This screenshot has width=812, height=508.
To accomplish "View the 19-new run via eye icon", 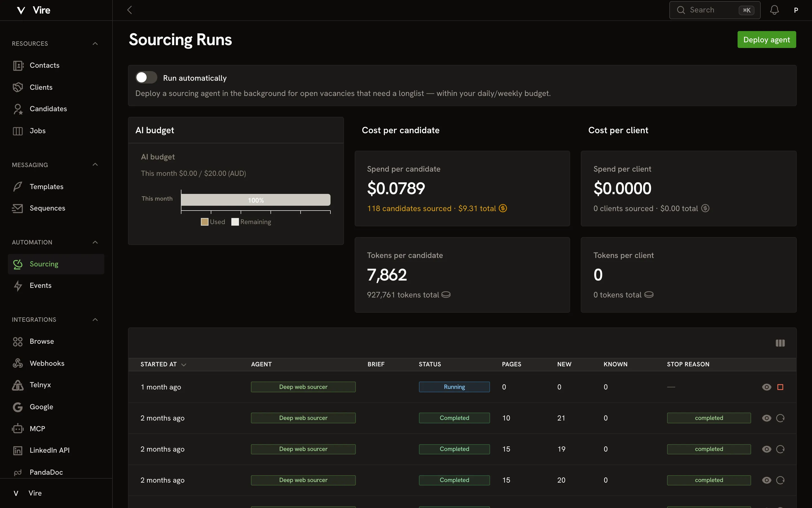I will [766, 449].
